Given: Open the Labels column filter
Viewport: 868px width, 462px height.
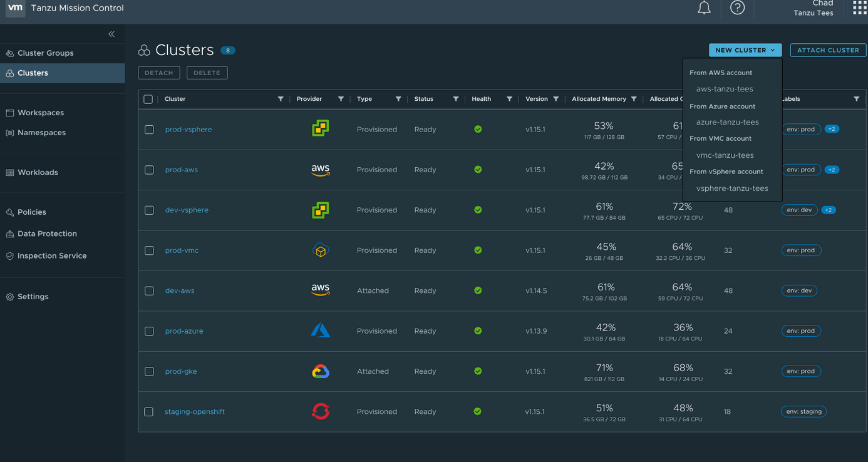Looking at the screenshot, I should pos(856,99).
